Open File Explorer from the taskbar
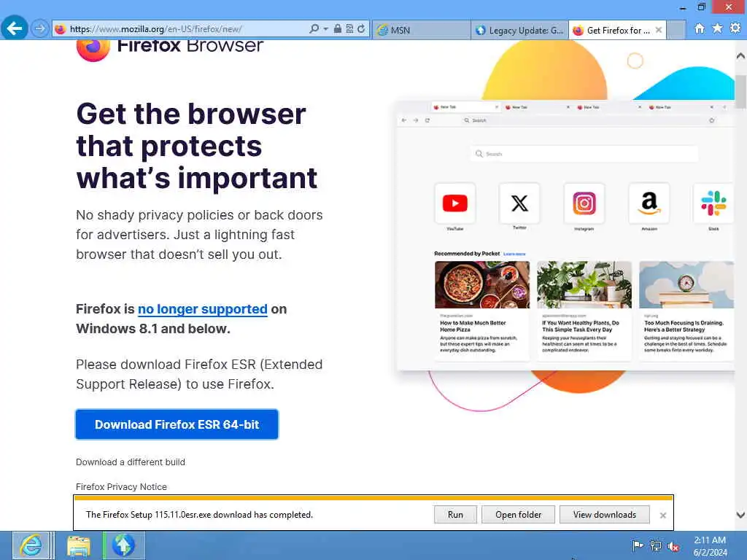The height and width of the screenshot is (560, 747). pyautogui.click(x=79, y=545)
